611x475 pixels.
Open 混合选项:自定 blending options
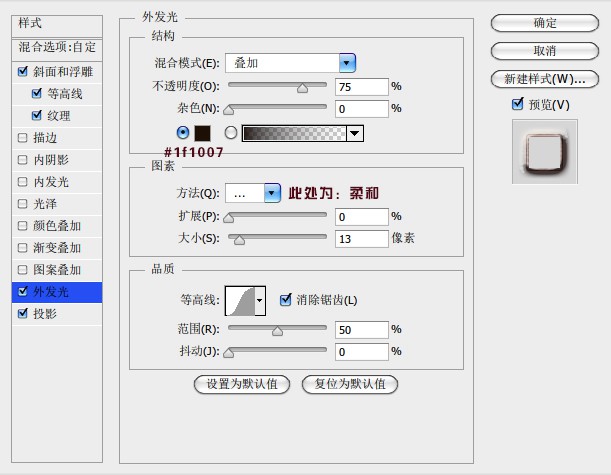point(57,49)
